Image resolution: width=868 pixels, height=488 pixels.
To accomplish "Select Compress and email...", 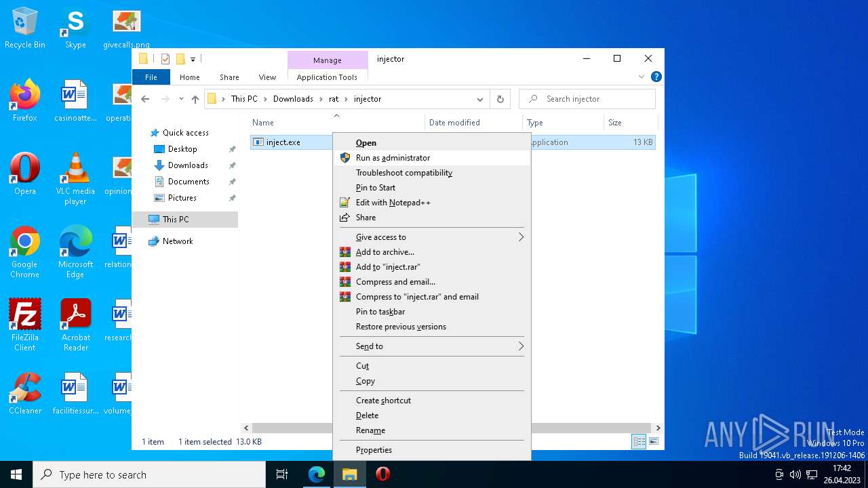I will pos(431,282).
